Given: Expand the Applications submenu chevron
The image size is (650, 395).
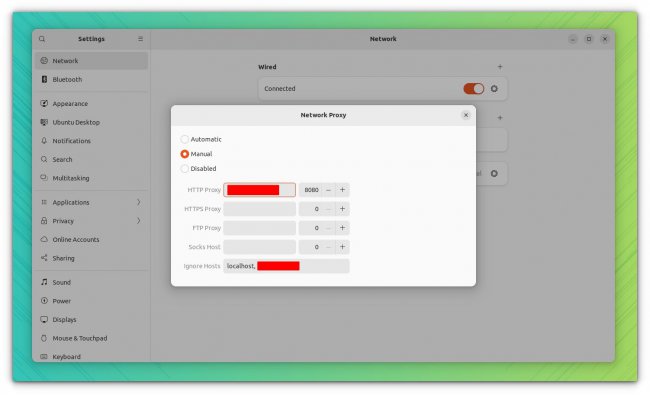Looking at the screenshot, I should [x=139, y=202].
